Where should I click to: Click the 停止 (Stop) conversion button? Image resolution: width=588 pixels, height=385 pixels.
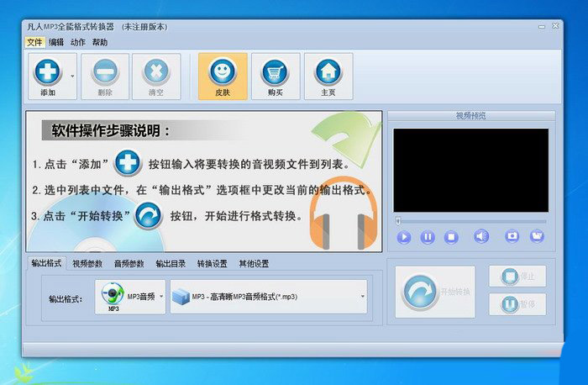[x=517, y=277]
